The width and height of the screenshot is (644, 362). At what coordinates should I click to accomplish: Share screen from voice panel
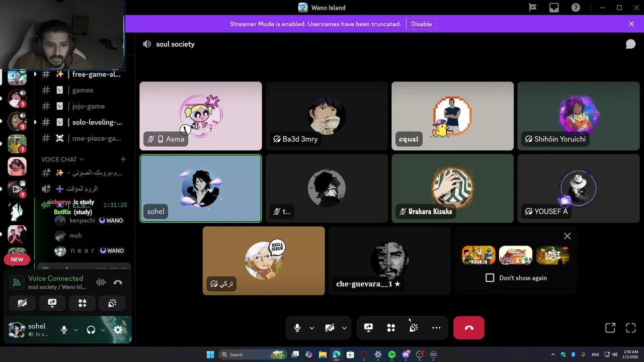[52, 303]
